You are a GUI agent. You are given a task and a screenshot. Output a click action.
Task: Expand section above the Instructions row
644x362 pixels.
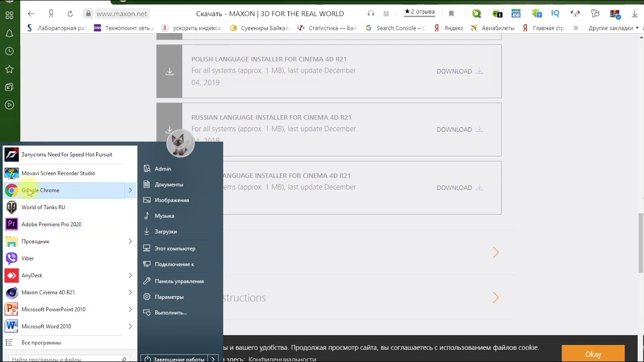tap(496, 252)
